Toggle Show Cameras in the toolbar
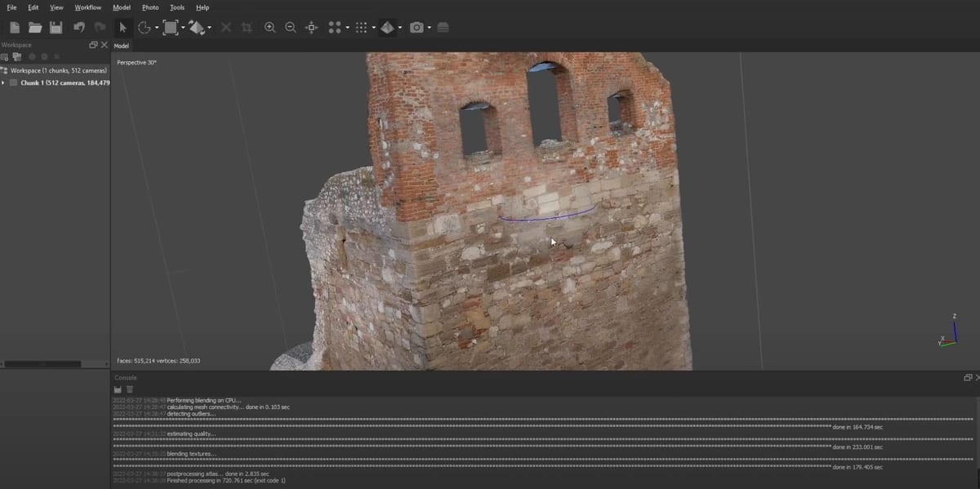This screenshot has width=980, height=489. coord(416,28)
